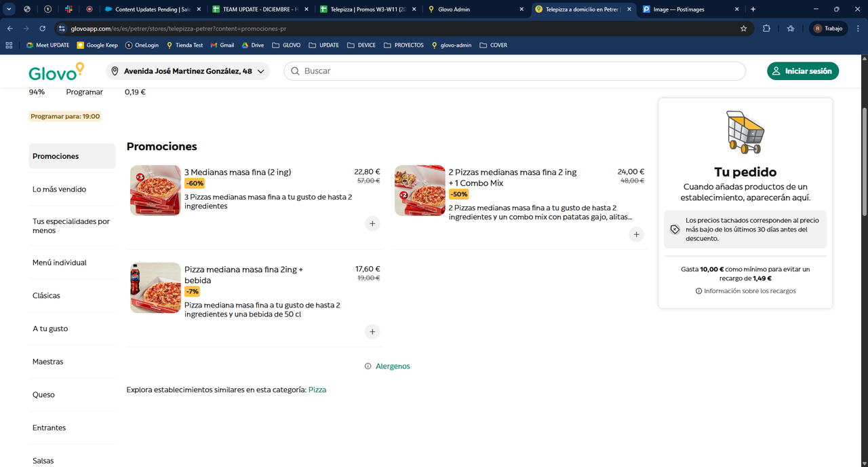This screenshot has width=868, height=467.
Task: Open the Meet UPDATE bookmark
Action: pos(47,45)
